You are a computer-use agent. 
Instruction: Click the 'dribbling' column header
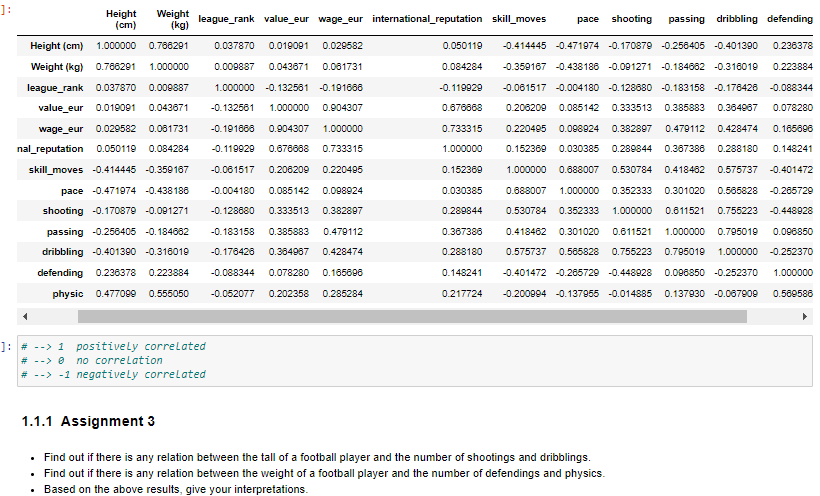coord(737,19)
